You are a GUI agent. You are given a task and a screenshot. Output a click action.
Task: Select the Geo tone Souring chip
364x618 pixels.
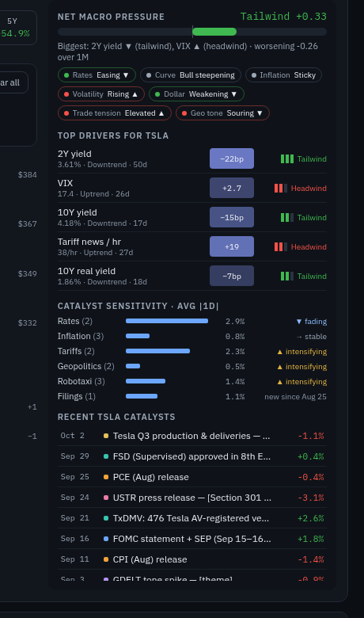coord(222,113)
